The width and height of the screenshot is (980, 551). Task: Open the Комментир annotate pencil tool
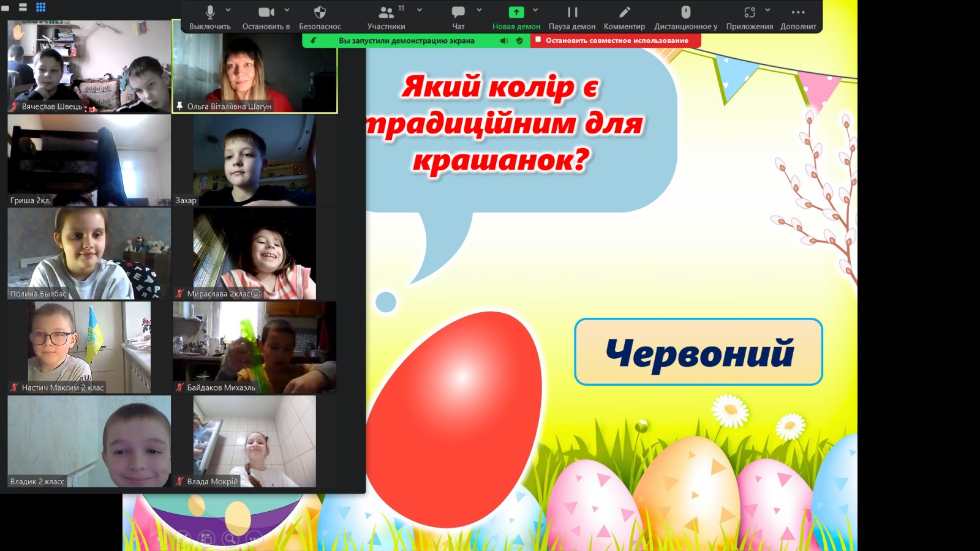pyautogui.click(x=624, y=17)
